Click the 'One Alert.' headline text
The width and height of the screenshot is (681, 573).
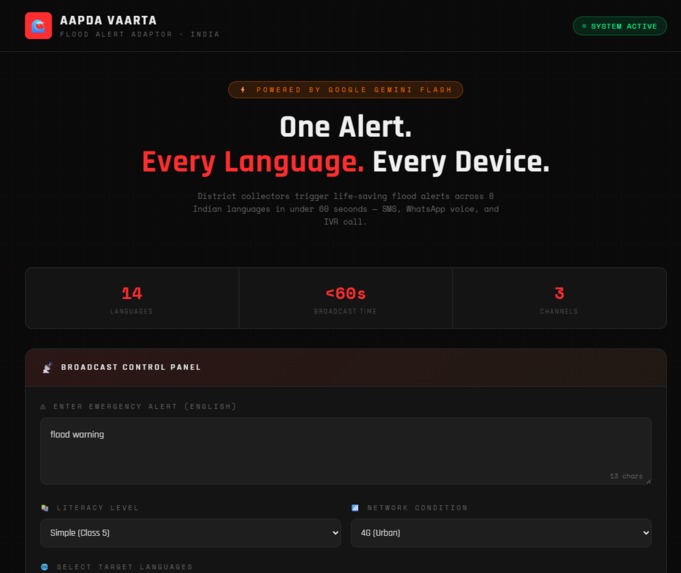pyautogui.click(x=345, y=127)
